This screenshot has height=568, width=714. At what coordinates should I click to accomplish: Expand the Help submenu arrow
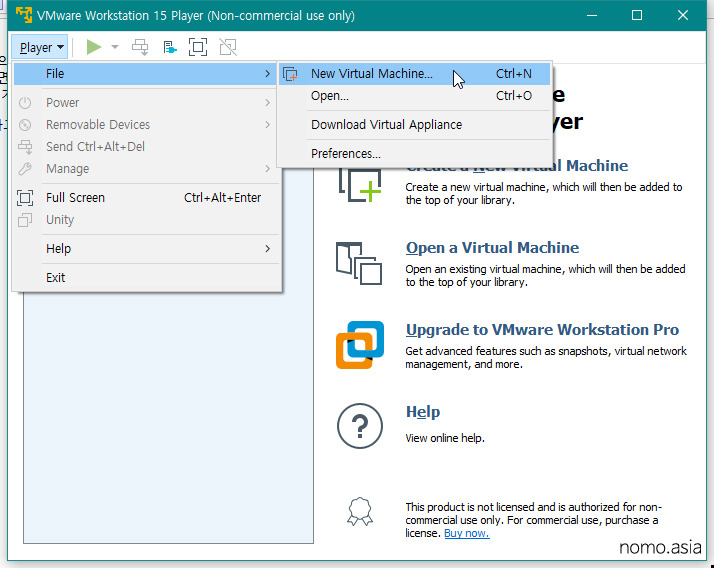click(267, 249)
